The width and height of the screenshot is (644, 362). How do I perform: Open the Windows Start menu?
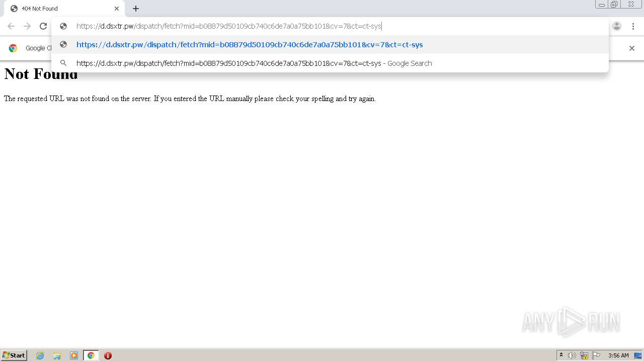14,355
